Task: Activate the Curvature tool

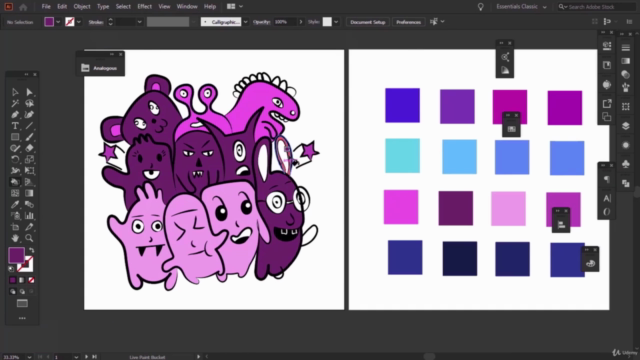Action: (29, 115)
